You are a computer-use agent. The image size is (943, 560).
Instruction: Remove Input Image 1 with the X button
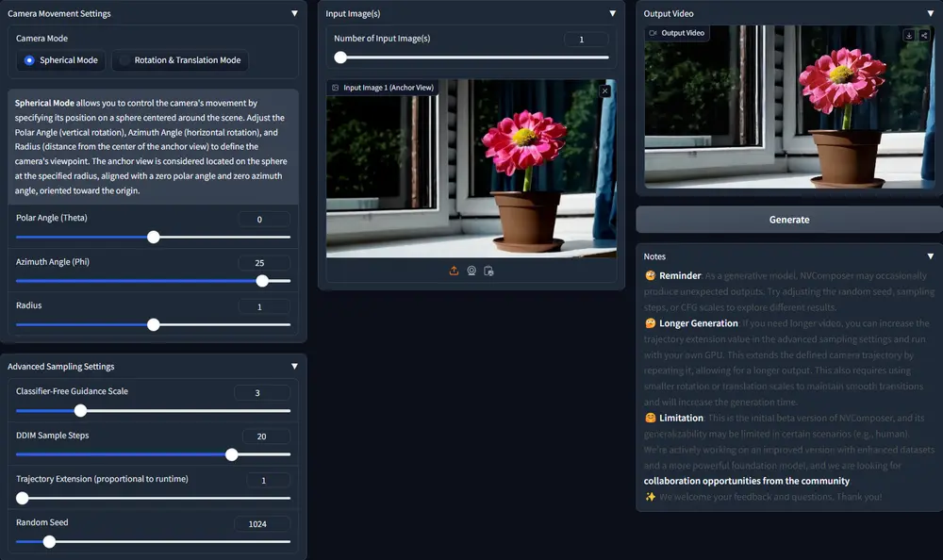point(605,91)
